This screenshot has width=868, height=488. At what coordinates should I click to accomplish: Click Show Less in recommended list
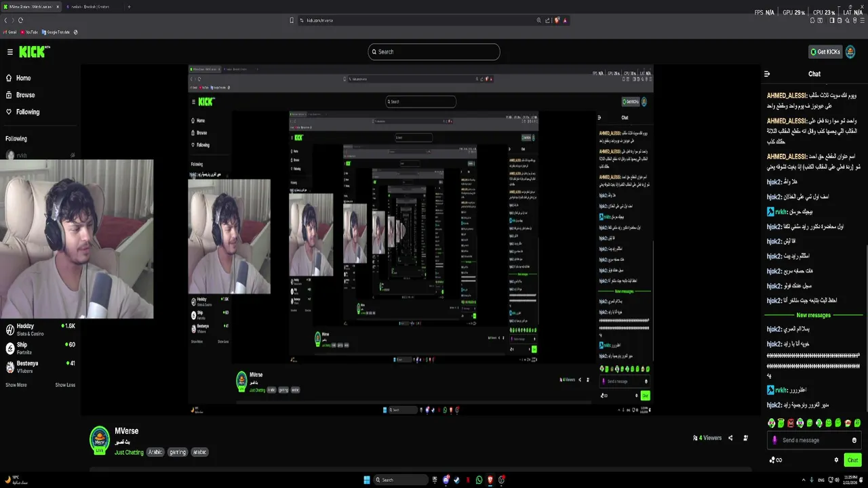65,385
